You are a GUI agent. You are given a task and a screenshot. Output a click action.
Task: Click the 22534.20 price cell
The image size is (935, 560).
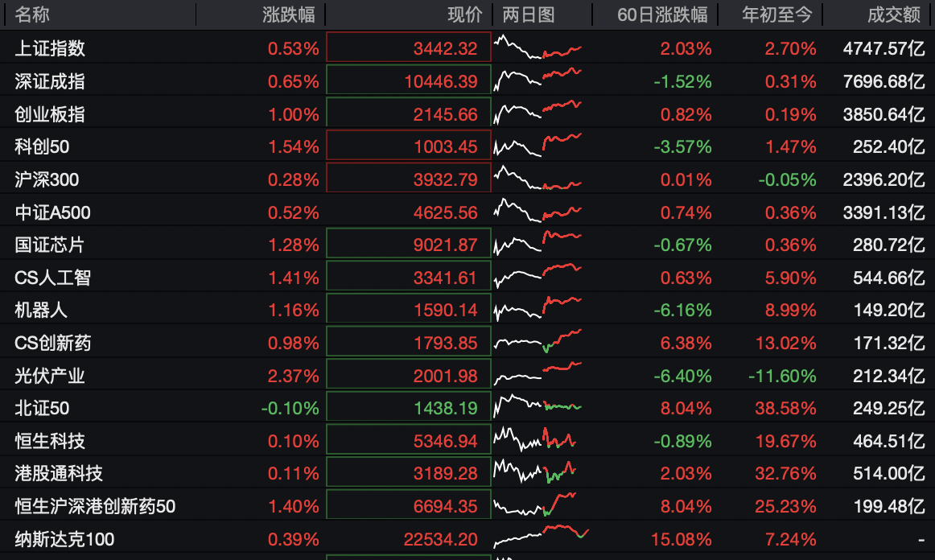coord(409,539)
